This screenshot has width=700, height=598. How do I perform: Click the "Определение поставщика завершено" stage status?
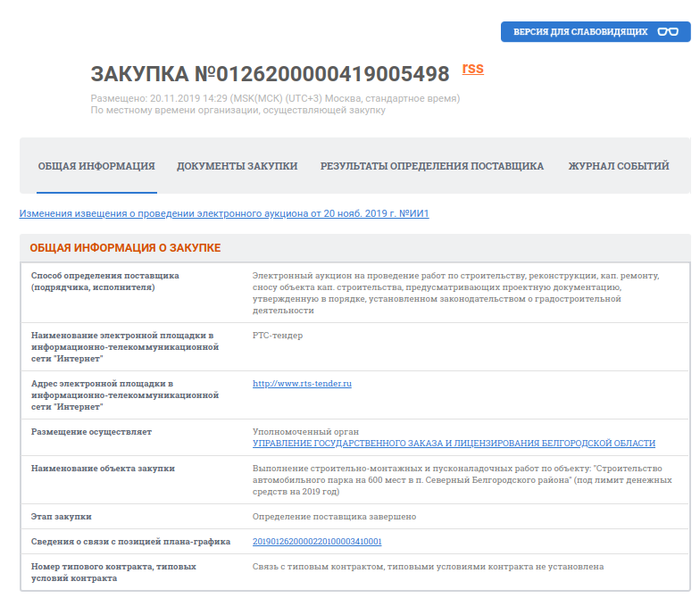(x=334, y=517)
